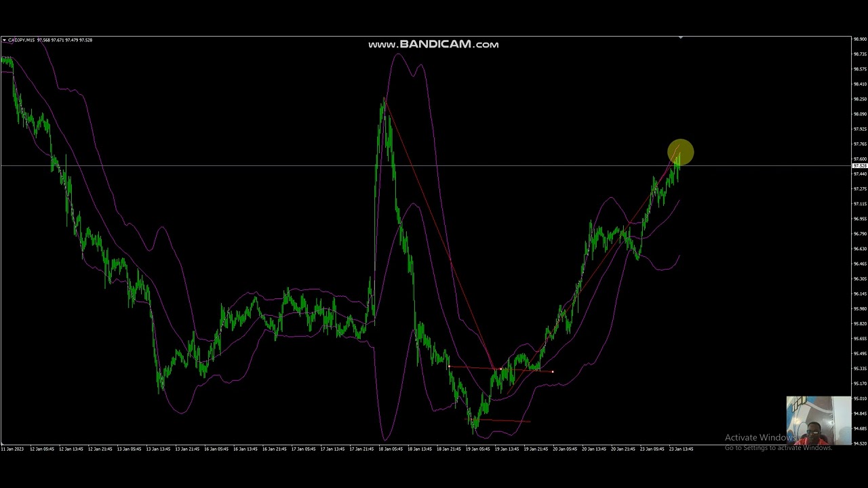The height and width of the screenshot is (488, 868).
Task: Click the 17 Jan 05:45 time label
Action: tap(303, 449)
